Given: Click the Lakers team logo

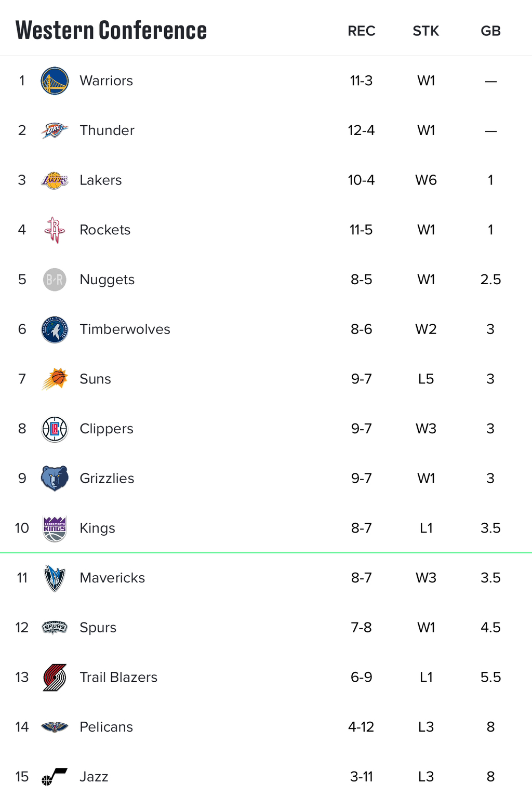Looking at the screenshot, I should point(55,180).
